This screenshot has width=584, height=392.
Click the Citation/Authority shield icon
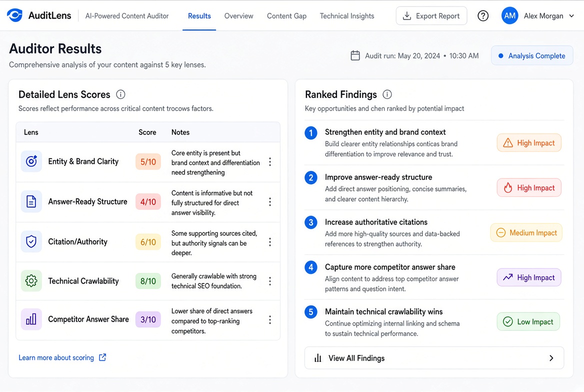(31, 242)
